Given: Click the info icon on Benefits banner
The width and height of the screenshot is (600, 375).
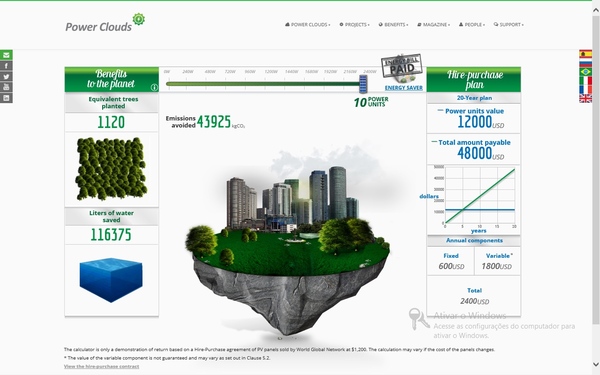Looking at the screenshot, I should pos(154,87).
